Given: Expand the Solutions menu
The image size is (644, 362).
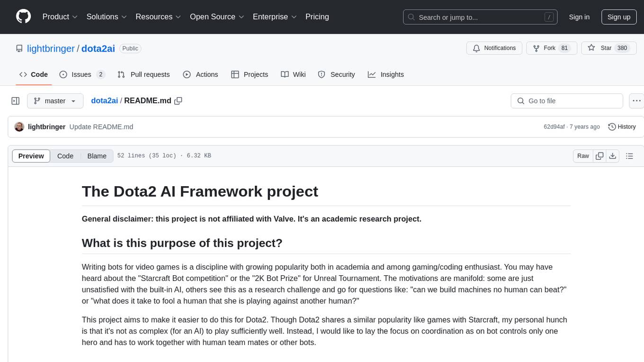Looking at the screenshot, I should coord(107,17).
